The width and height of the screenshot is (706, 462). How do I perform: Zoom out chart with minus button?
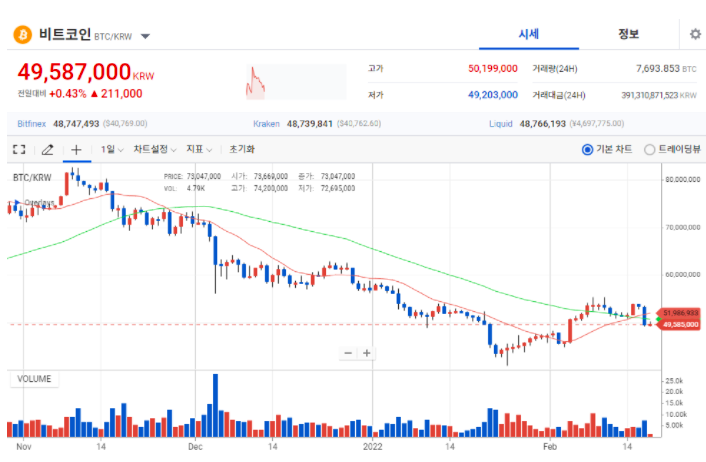(x=348, y=352)
